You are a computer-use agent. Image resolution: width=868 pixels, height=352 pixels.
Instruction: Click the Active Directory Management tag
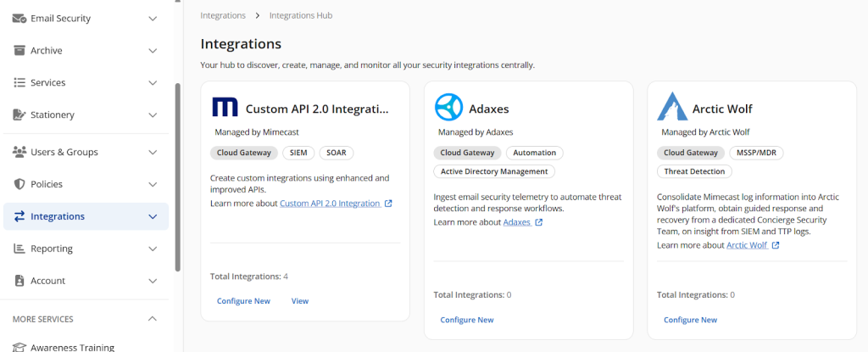(x=494, y=171)
